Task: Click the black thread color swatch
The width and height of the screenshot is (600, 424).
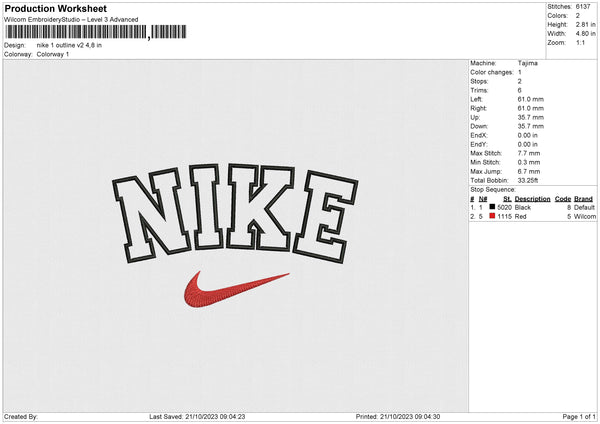Action: coord(492,207)
